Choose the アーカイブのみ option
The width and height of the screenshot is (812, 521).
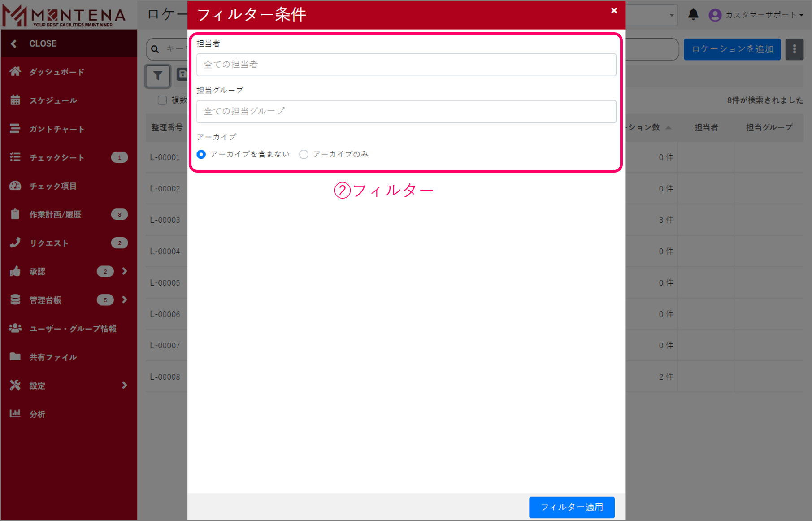pyautogui.click(x=304, y=154)
